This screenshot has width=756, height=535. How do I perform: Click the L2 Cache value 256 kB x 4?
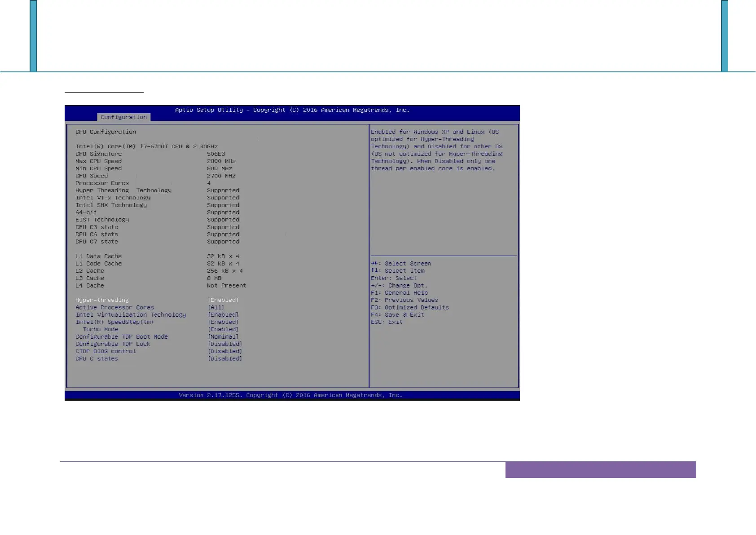pyautogui.click(x=225, y=271)
